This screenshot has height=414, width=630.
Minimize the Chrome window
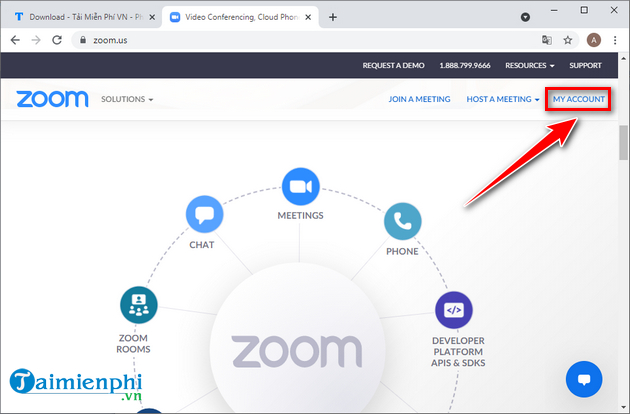[554, 10]
